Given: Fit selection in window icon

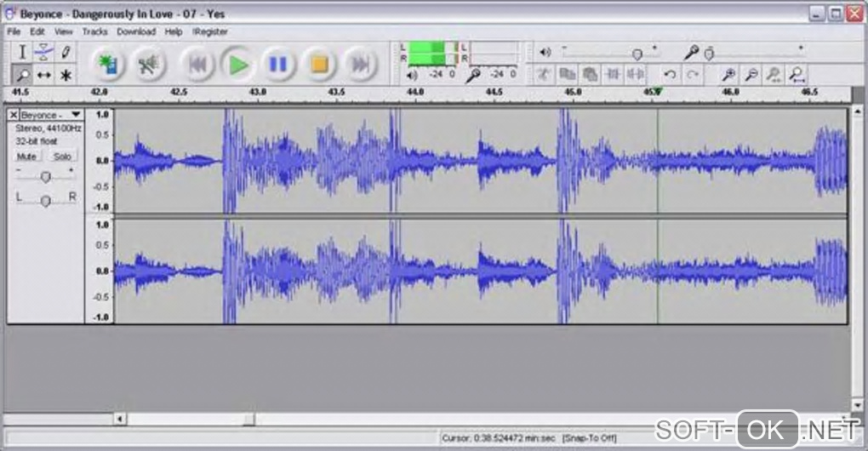Looking at the screenshot, I should pos(774,74).
